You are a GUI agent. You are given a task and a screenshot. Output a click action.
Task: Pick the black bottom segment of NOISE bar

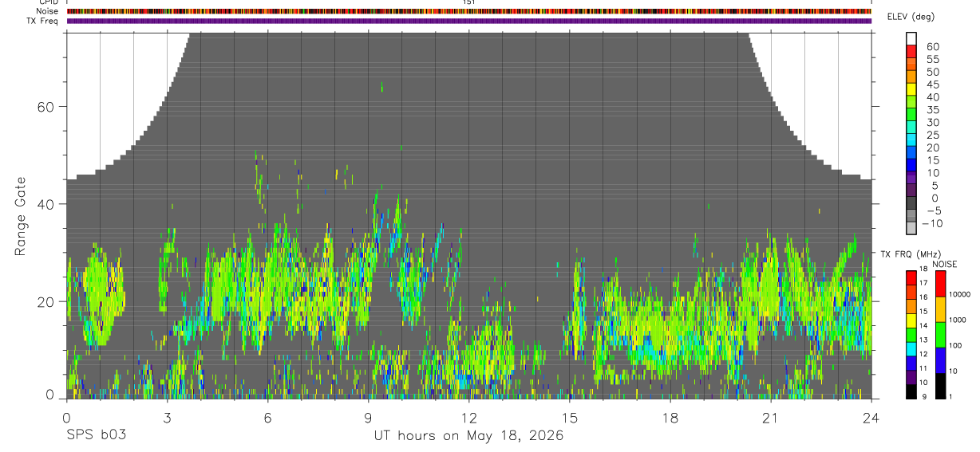click(x=940, y=386)
